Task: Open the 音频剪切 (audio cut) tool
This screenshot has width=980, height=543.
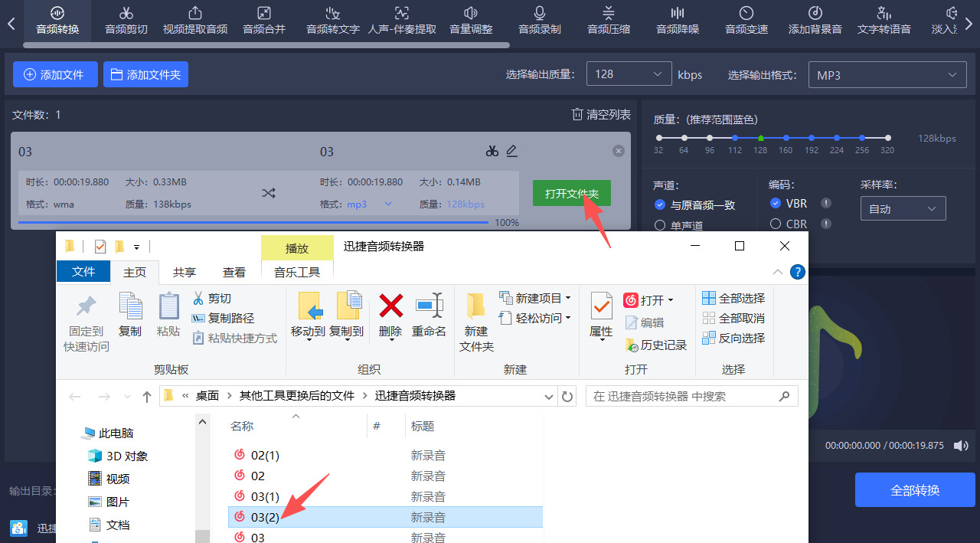Action: pyautogui.click(x=126, y=21)
